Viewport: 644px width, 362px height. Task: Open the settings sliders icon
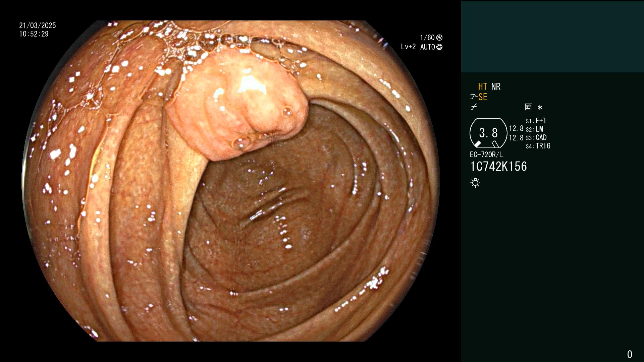[529, 107]
